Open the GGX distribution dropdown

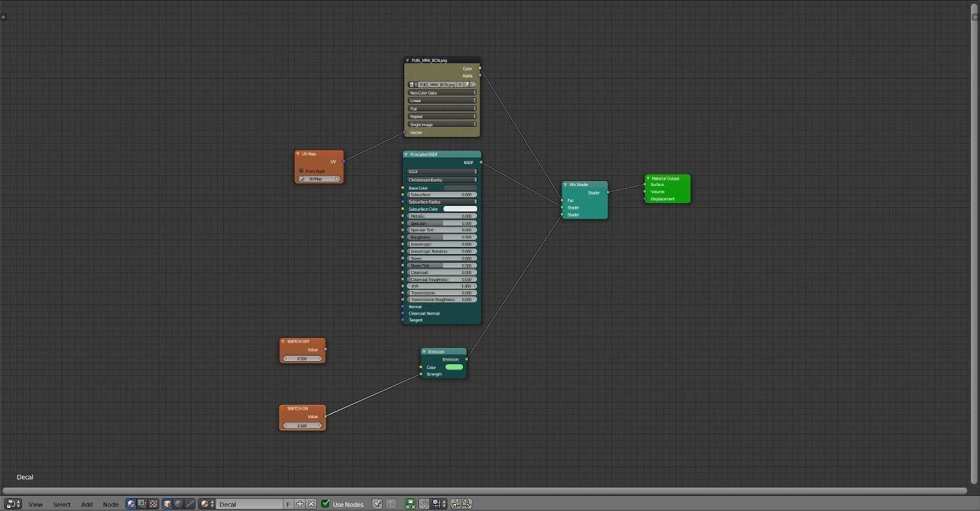(442, 172)
